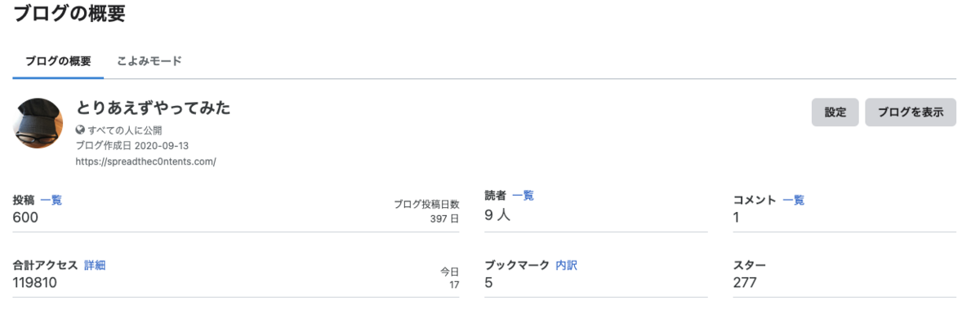
Task: Click the blog URL spreadthec0ntents.com
Action: [145, 161]
